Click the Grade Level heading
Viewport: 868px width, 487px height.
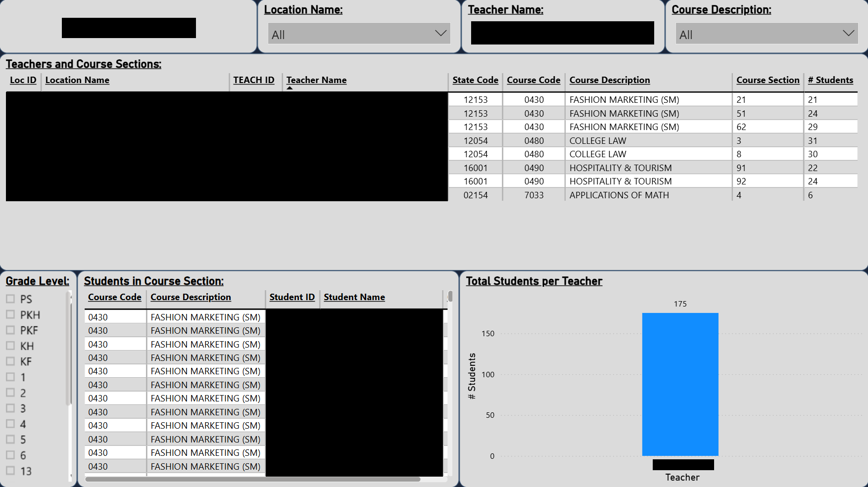click(x=37, y=281)
